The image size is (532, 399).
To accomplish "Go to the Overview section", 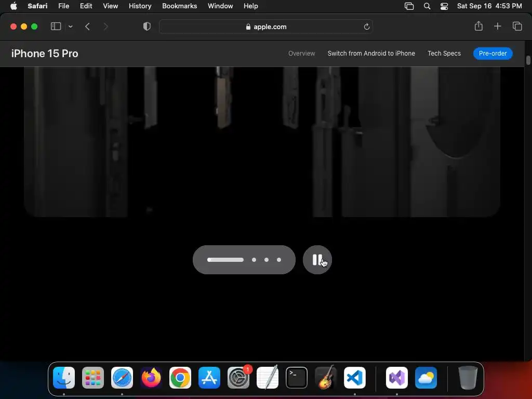I will coord(302,54).
